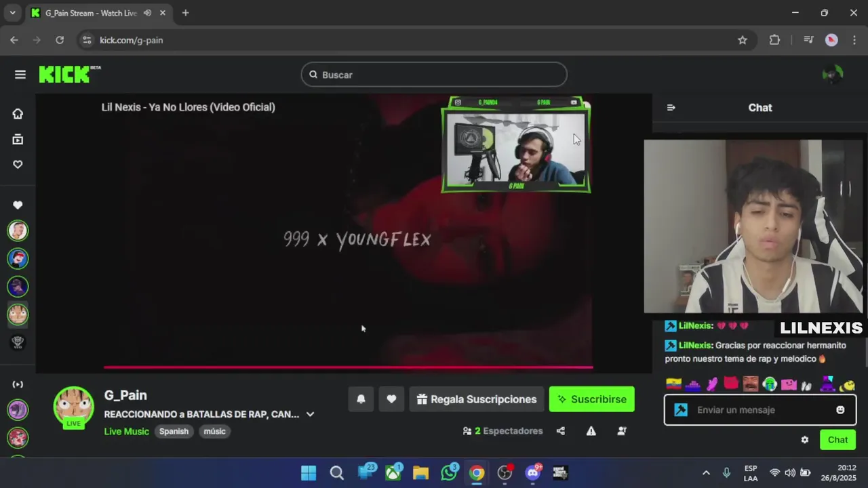This screenshot has height=488, width=868.
Task: Report the stream with the warning icon
Action: pos(591,431)
